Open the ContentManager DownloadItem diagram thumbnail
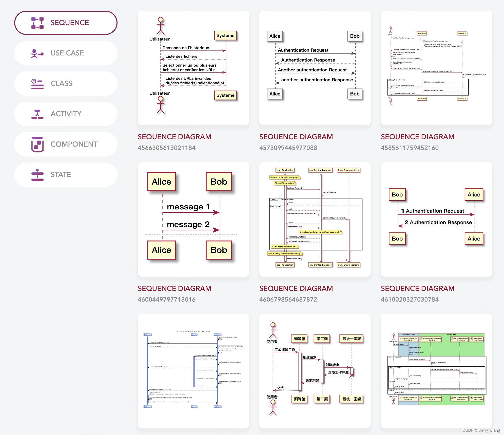504x435 pixels. [315, 219]
